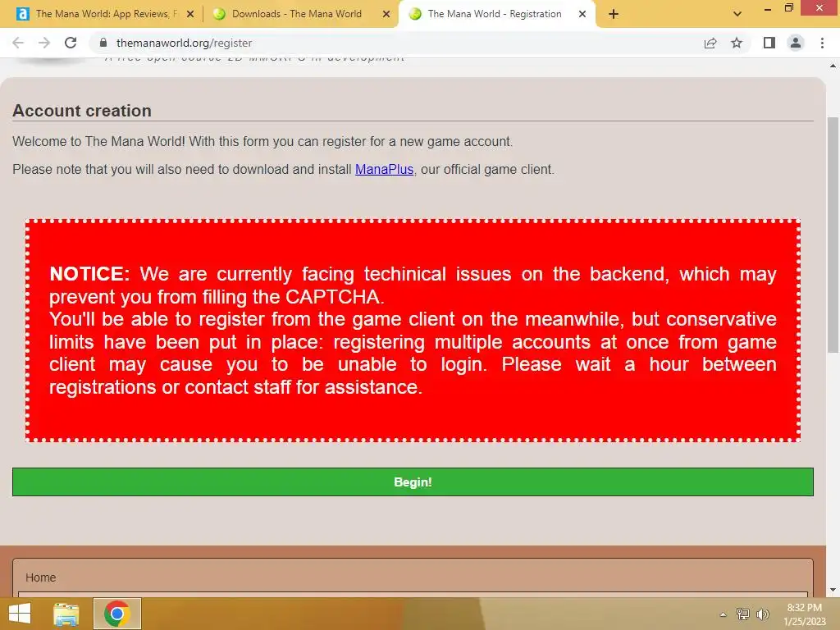Click the Welcome to The Mana World sentence
This screenshot has width=840, height=630.
click(x=262, y=141)
